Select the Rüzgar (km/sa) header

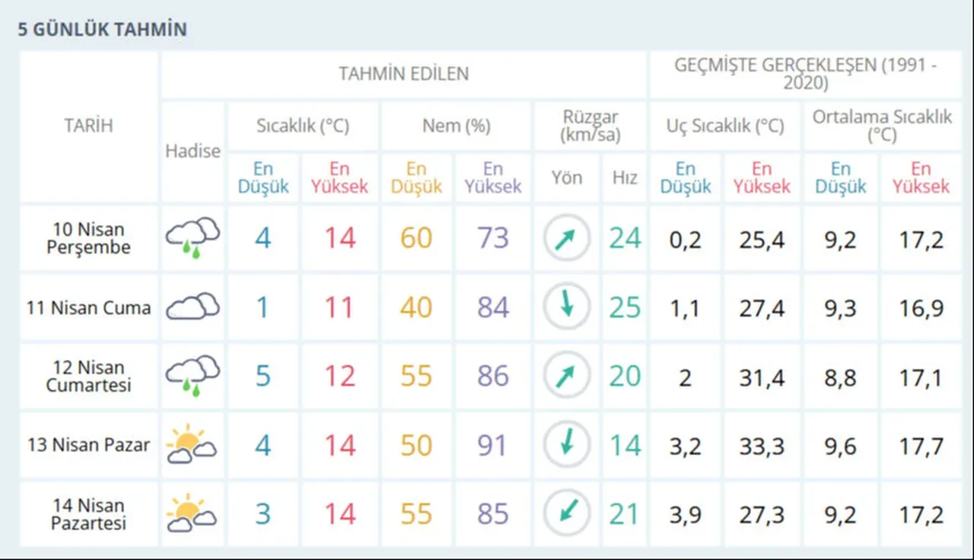coord(590,126)
